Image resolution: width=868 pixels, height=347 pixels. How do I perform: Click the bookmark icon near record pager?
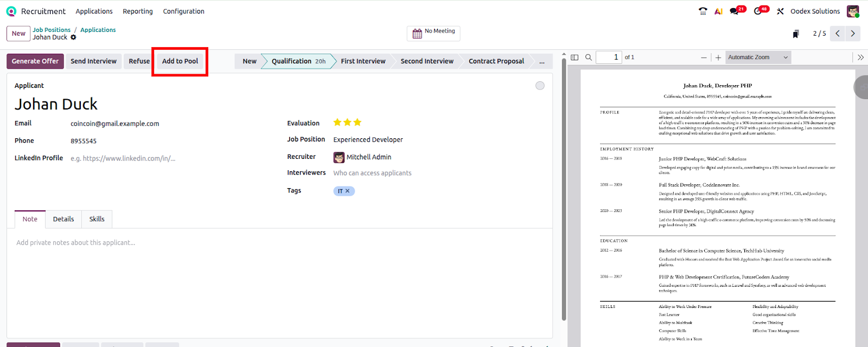[796, 34]
